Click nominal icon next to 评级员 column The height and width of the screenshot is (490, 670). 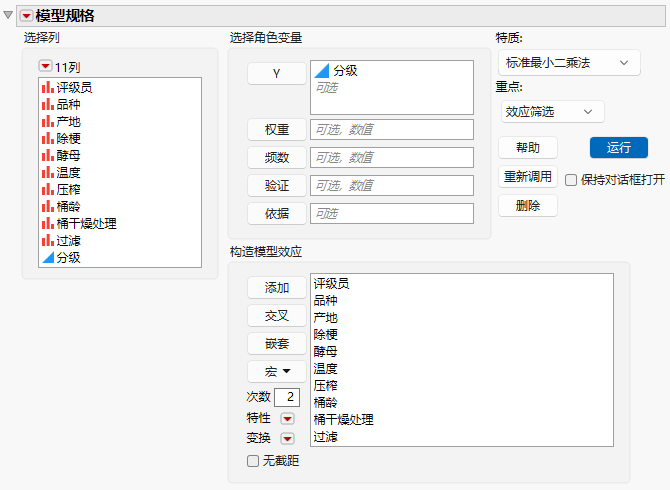click(x=48, y=88)
